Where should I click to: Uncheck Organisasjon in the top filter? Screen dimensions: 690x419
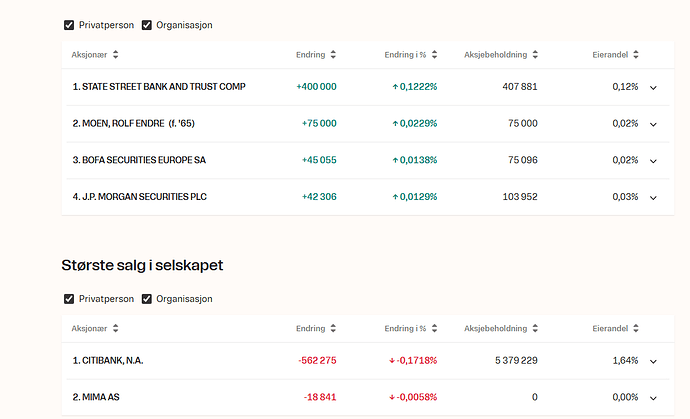point(147,25)
